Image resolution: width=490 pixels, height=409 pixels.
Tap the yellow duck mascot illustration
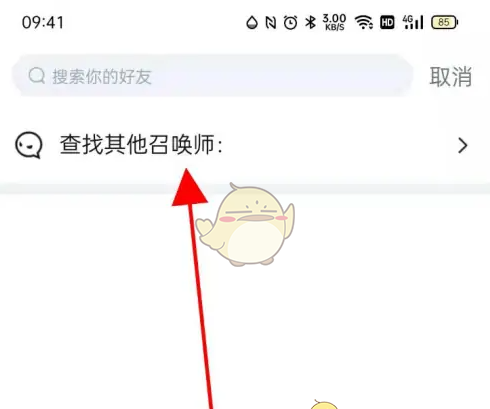click(x=246, y=224)
